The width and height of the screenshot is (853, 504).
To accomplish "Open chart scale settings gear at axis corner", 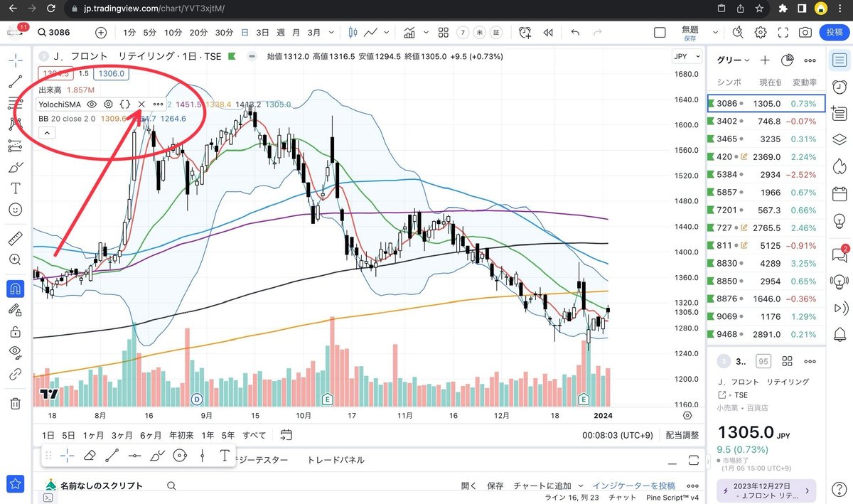I will click(687, 416).
